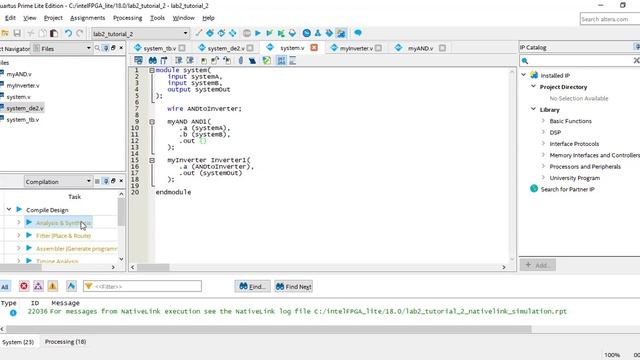Click the programmer icon in toolbar
This screenshot has height=360, width=640.
click(329, 33)
